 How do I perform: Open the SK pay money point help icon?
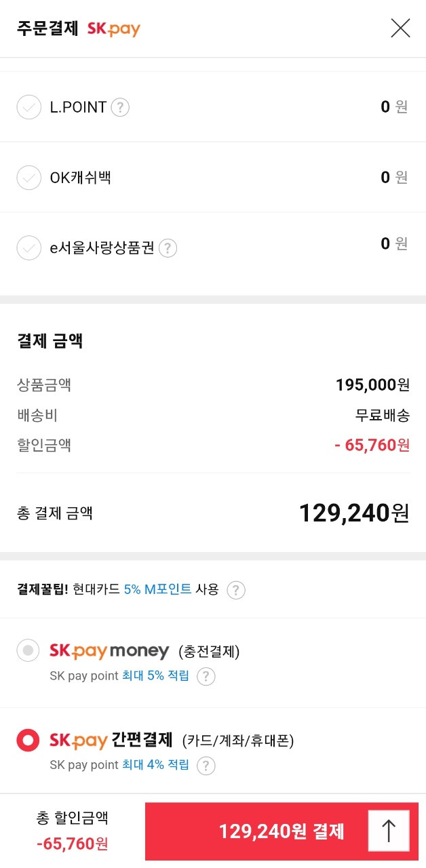pyautogui.click(x=206, y=676)
